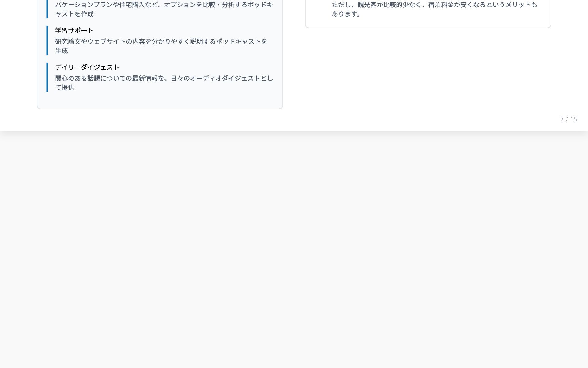The image size is (588, 368).
Task: Click the slide page number 7 / 15
Action: pyautogui.click(x=569, y=119)
